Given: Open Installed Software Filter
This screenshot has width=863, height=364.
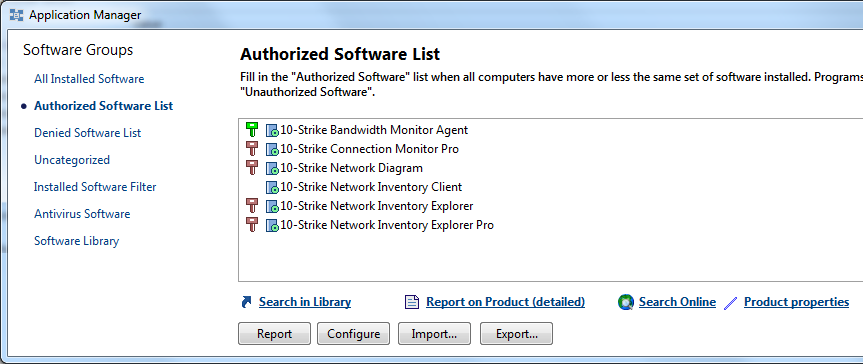Looking at the screenshot, I should coord(95,187).
